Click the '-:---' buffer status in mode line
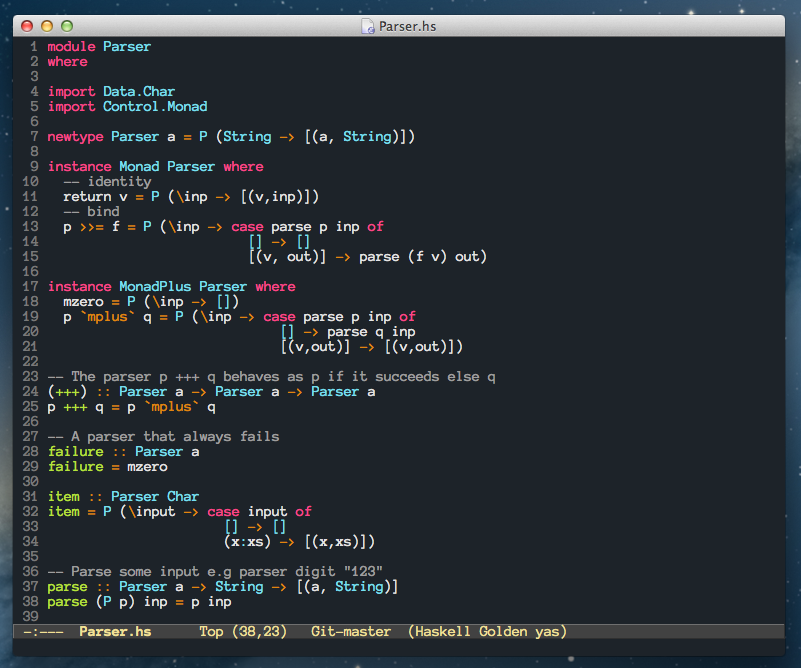Viewport: 801px width, 668px height. [x=43, y=632]
